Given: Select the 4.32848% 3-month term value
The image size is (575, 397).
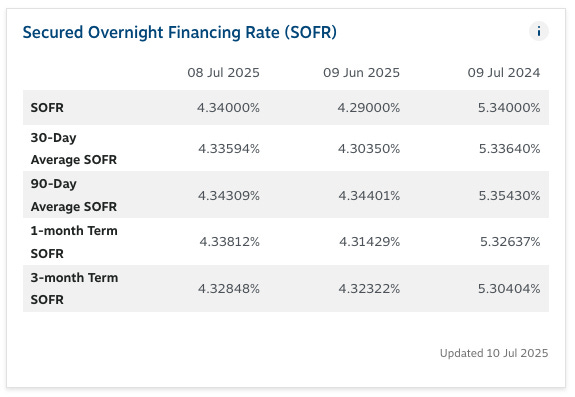Looking at the screenshot, I should coord(229,289).
